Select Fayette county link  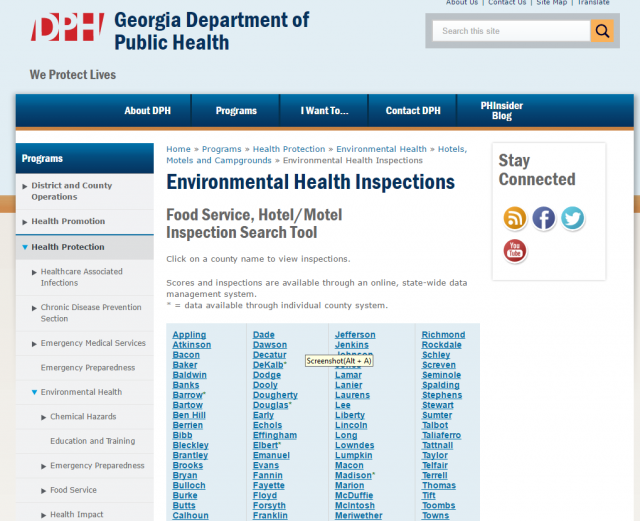(269, 485)
